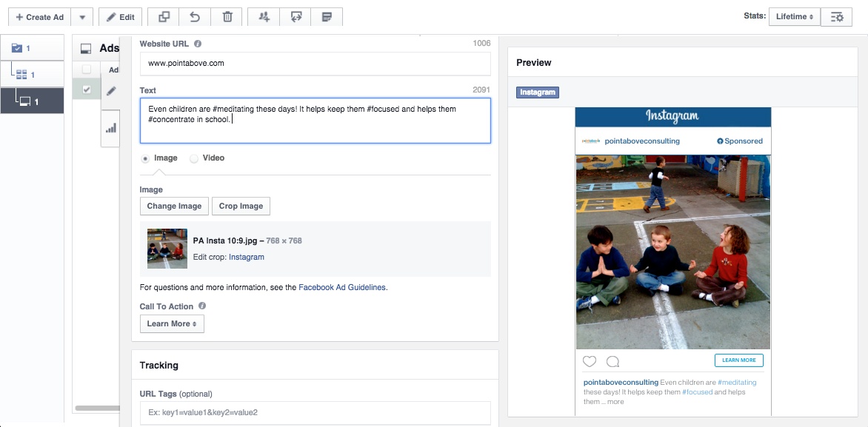This screenshot has width=868, height=427.
Task: Expand the Create Ad dropdown arrow
Action: click(81, 16)
